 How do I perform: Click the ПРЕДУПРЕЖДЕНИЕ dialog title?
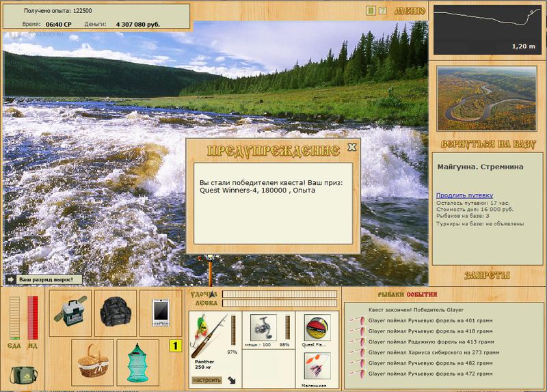click(273, 151)
